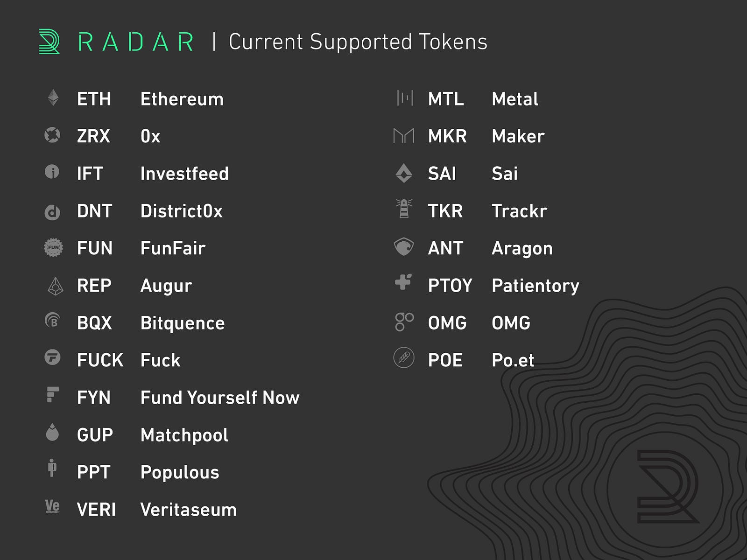Click the Trackr lighthouse icon
The image size is (747, 560).
click(x=404, y=209)
